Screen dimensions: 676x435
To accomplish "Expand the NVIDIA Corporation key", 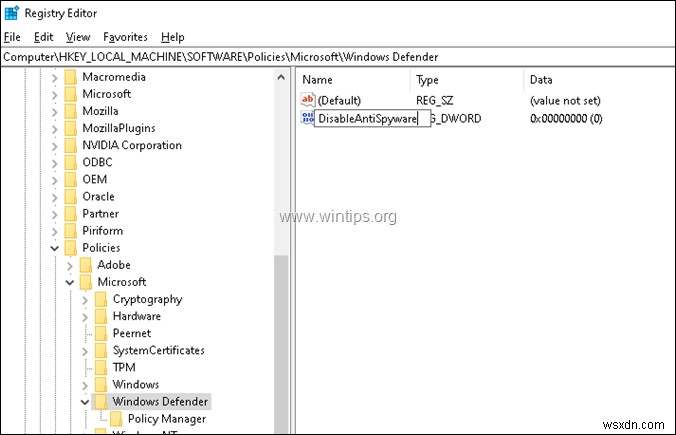I will [x=54, y=146].
